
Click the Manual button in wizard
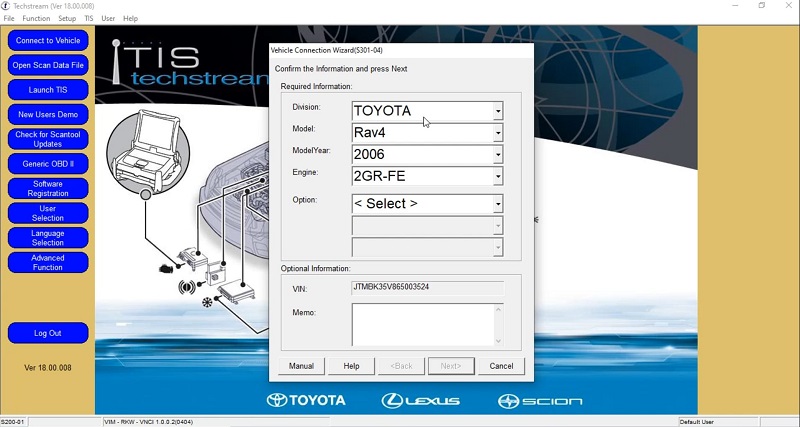(x=301, y=366)
